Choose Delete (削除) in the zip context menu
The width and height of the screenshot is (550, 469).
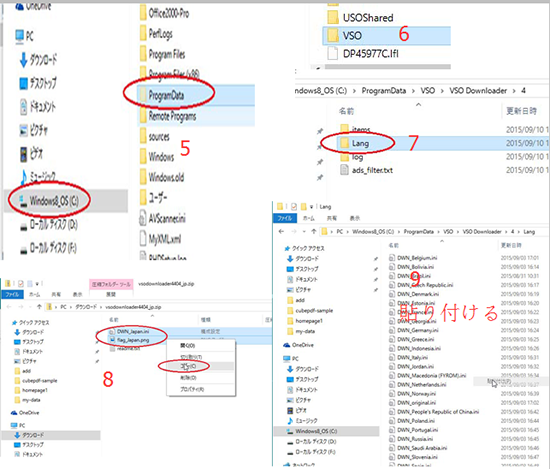click(x=188, y=378)
